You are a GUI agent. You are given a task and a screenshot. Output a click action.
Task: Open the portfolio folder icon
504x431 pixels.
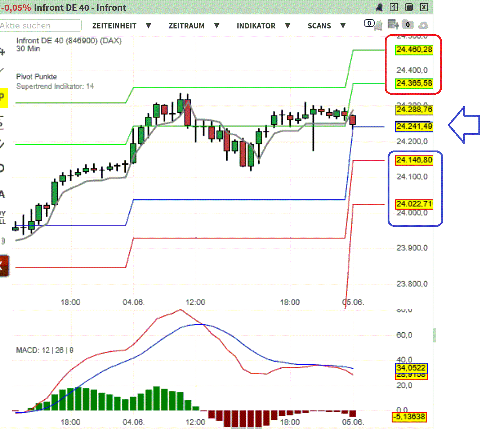click(408, 24)
